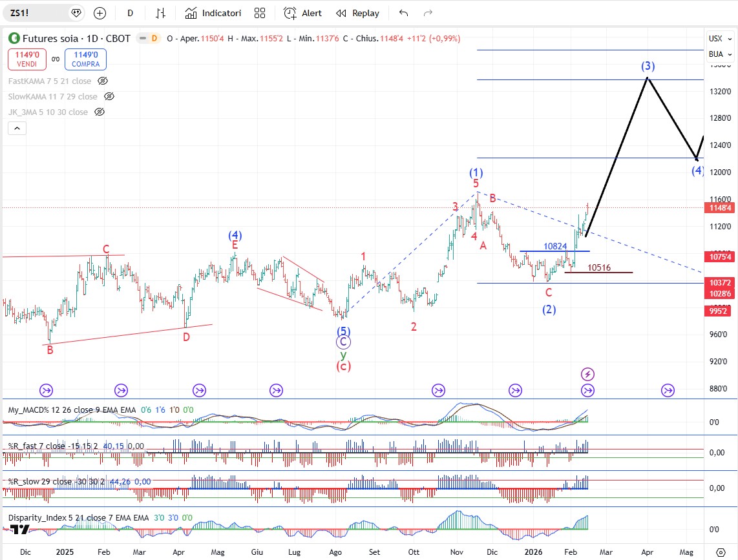Image resolution: width=738 pixels, height=560 pixels.
Task: Start bar Replay mode
Action: pyautogui.click(x=358, y=13)
